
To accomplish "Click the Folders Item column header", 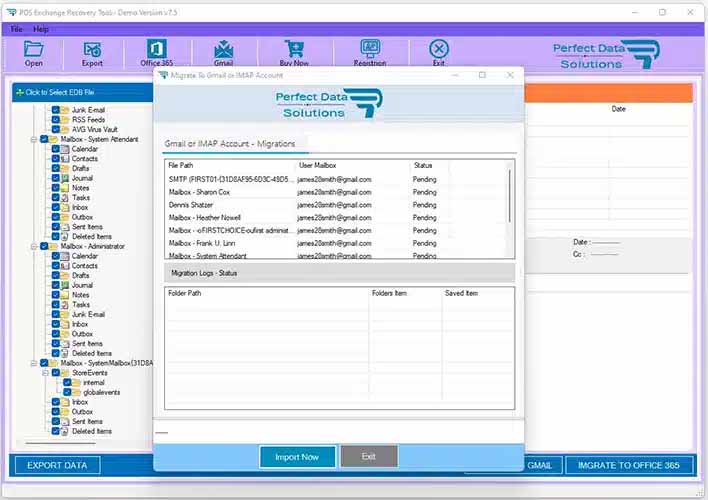I will [x=405, y=294].
